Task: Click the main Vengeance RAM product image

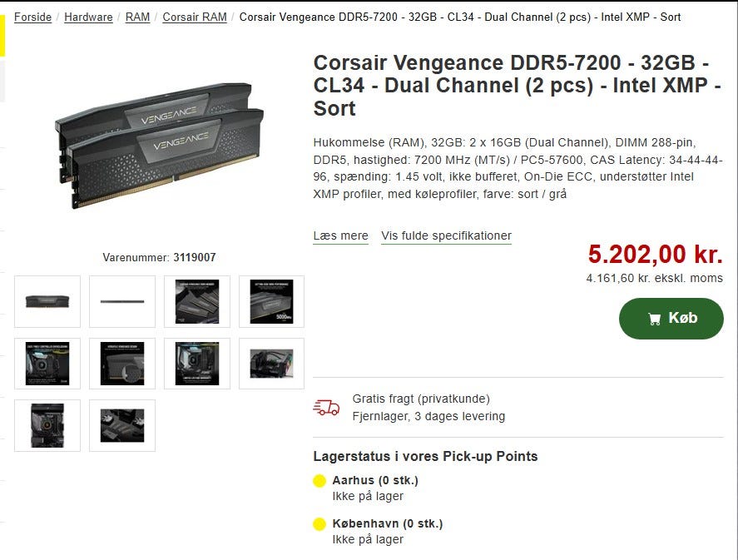Action: coord(159,146)
